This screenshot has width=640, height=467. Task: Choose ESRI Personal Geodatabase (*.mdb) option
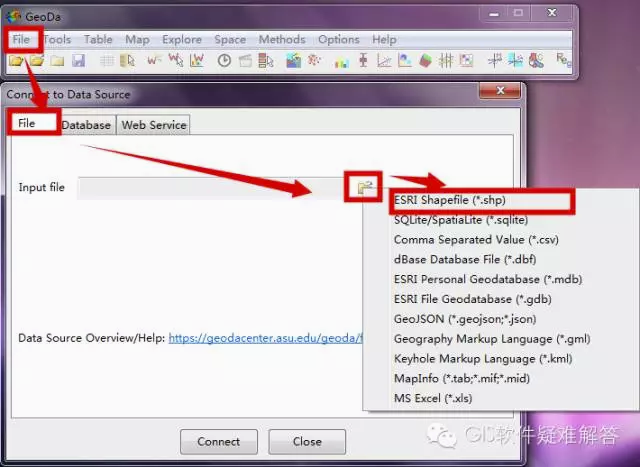pos(488,279)
